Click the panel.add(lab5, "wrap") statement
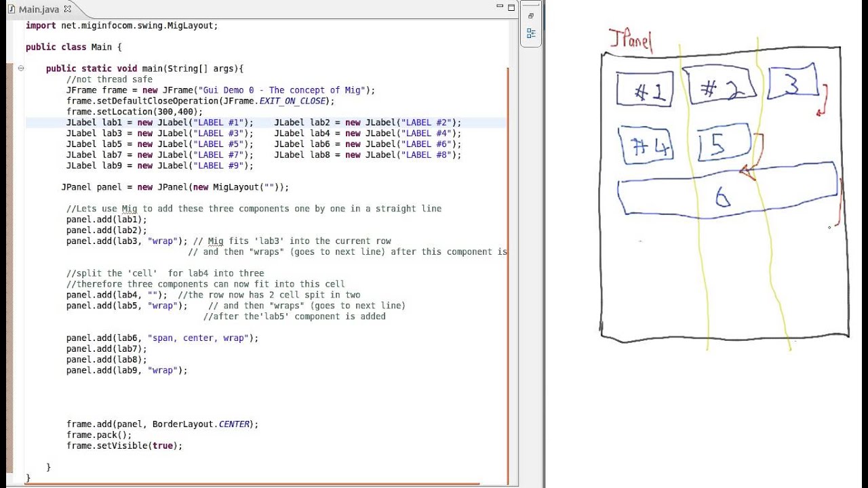 [x=127, y=306]
